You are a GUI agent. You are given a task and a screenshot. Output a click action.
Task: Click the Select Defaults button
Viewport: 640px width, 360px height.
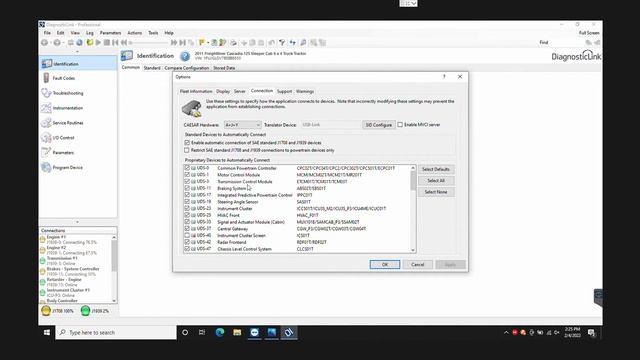point(436,169)
